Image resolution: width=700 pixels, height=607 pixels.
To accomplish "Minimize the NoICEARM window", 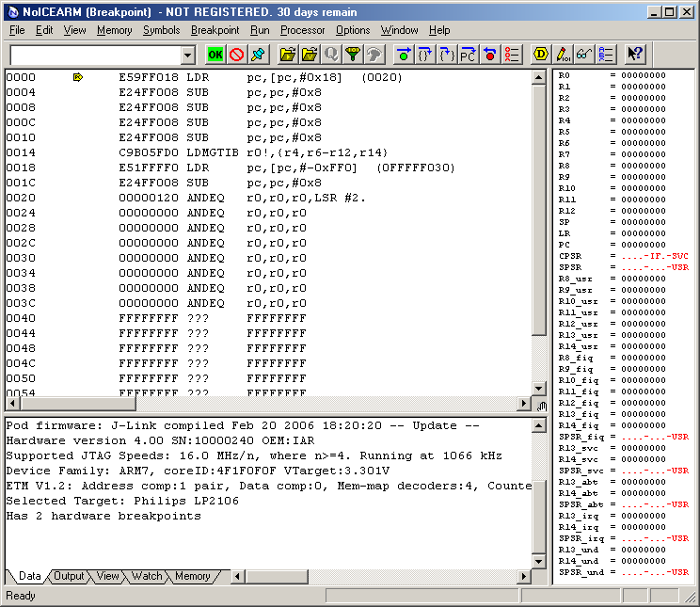I will [x=654, y=12].
